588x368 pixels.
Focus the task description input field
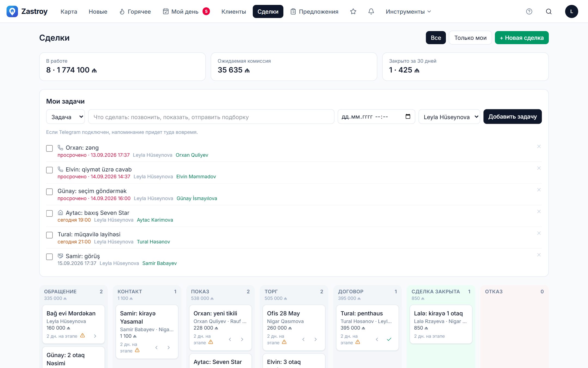click(x=211, y=117)
